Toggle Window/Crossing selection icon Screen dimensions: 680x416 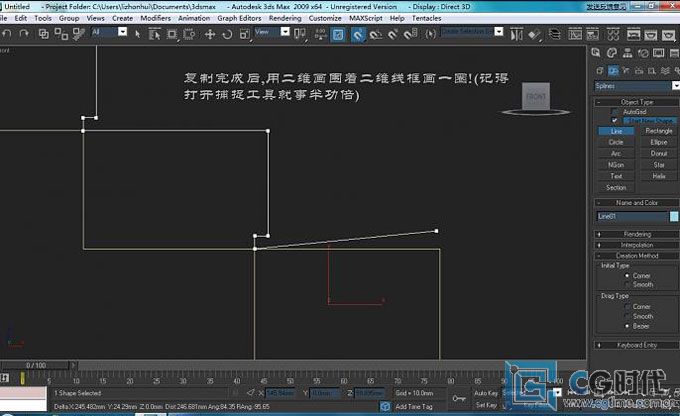point(189,34)
